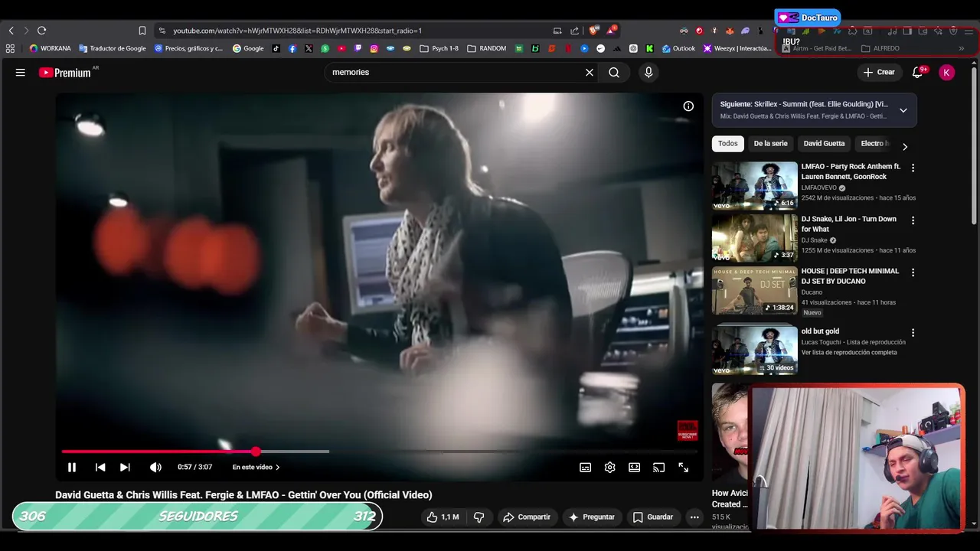The image size is (980, 551).
Task: Open options for Party Rock Anthem
Action: click(x=913, y=168)
